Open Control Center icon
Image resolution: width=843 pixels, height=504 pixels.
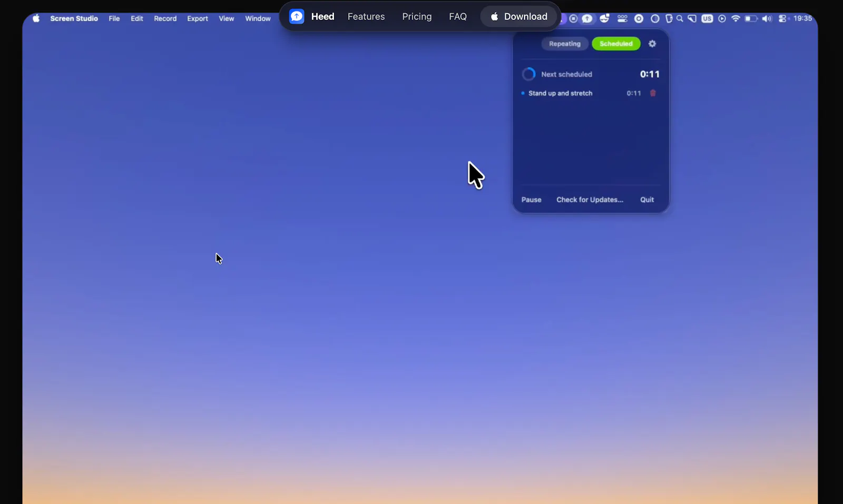tap(782, 18)
